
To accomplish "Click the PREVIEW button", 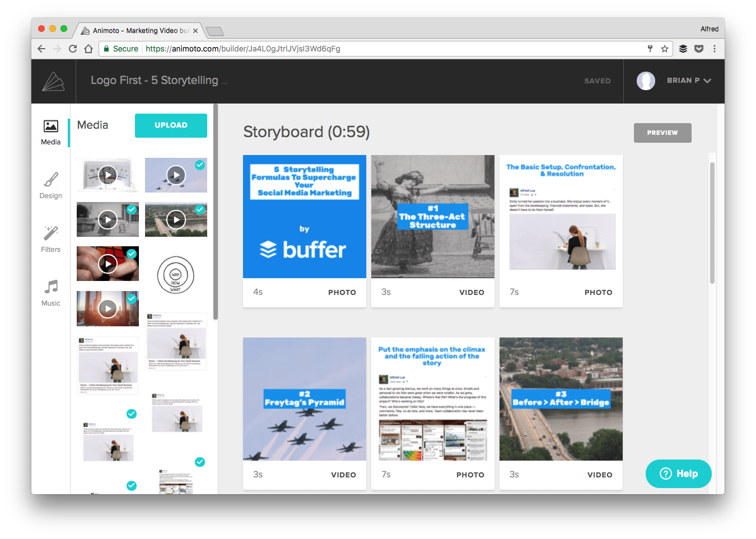I will (662, 133).
